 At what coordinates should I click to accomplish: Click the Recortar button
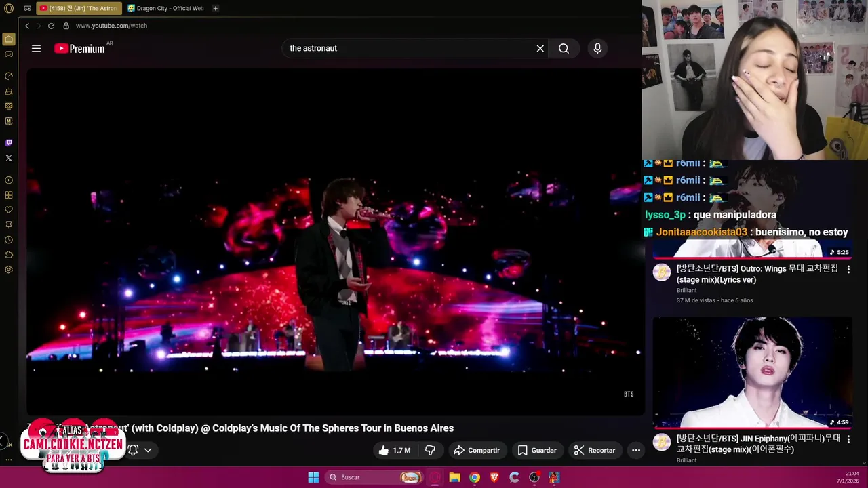595,450
